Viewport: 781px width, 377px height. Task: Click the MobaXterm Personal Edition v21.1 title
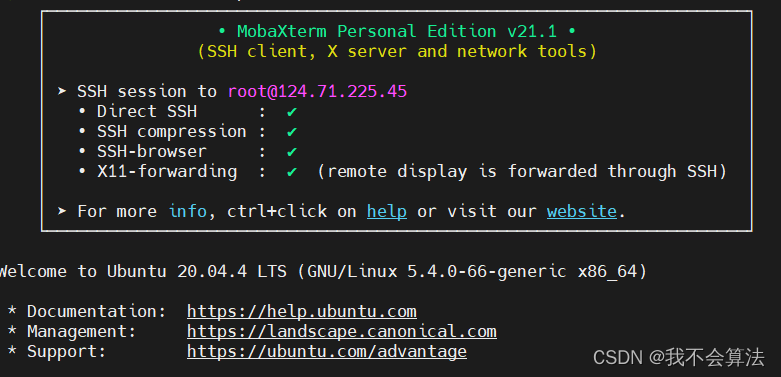point(397,31)
